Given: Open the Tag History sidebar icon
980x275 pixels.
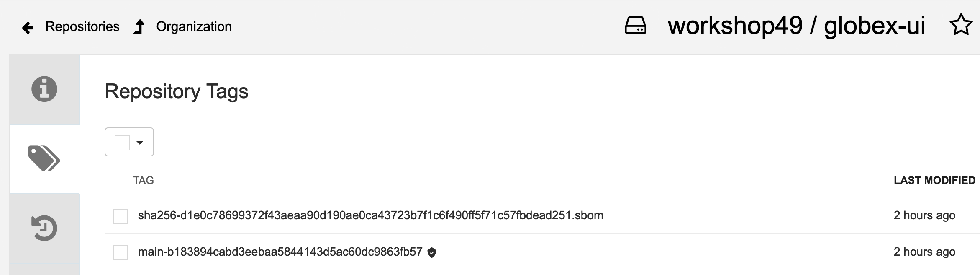Looking at the screenshot, I should [x=44, y=228].
